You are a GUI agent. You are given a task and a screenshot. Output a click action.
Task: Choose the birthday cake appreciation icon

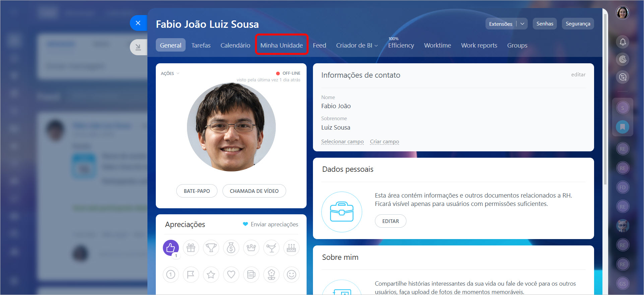(292, 248)
